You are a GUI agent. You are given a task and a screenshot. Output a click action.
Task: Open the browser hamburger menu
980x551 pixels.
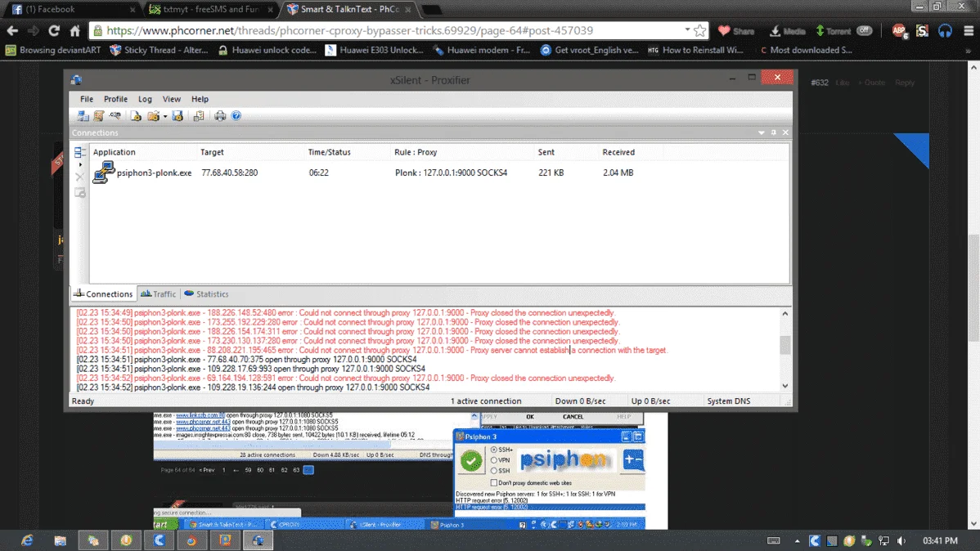(x=969, y=30)
